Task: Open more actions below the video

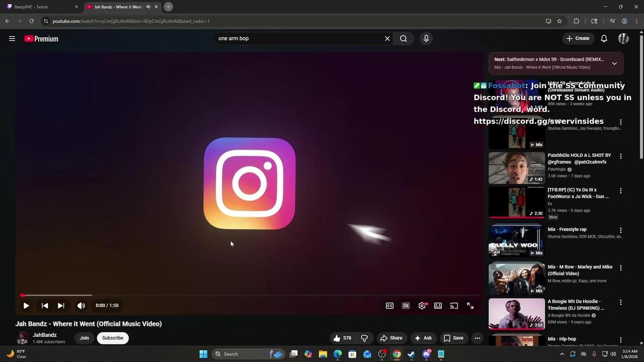Action: point(477,338)
